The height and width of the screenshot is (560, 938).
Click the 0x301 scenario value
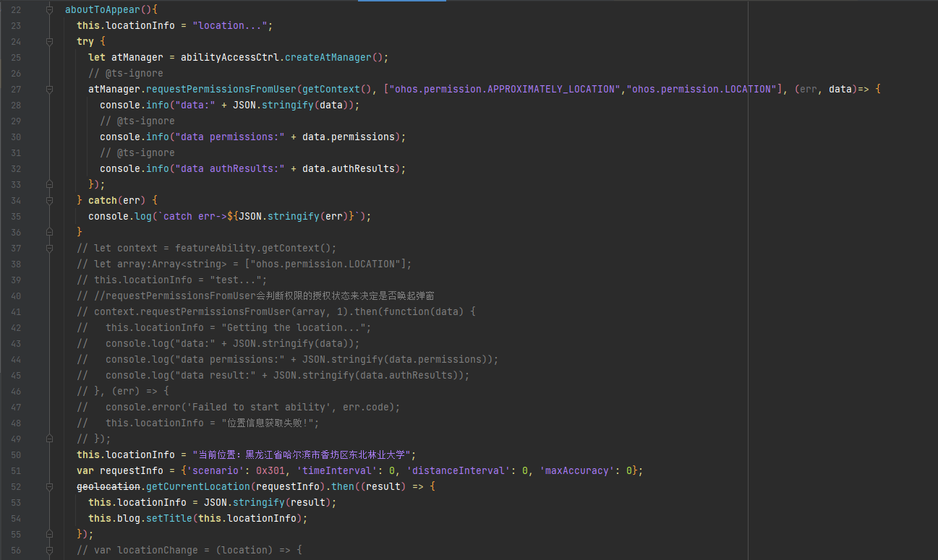pos(271,470)
